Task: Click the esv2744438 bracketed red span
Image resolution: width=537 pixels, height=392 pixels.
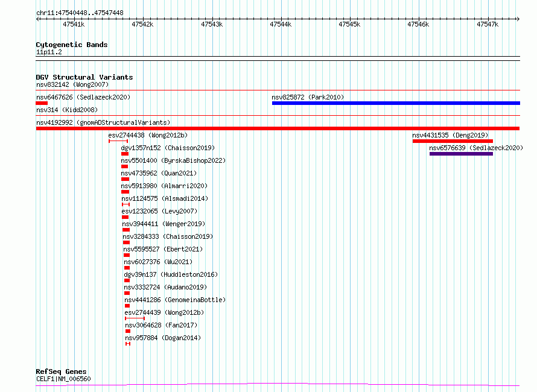Action: [118, 141]
